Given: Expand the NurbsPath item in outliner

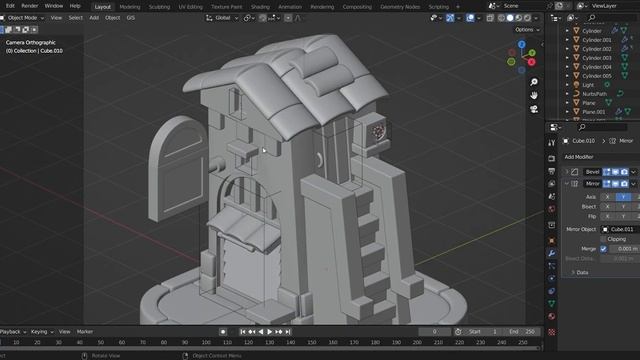Looking at the screenshot, I should coord(567,94).
